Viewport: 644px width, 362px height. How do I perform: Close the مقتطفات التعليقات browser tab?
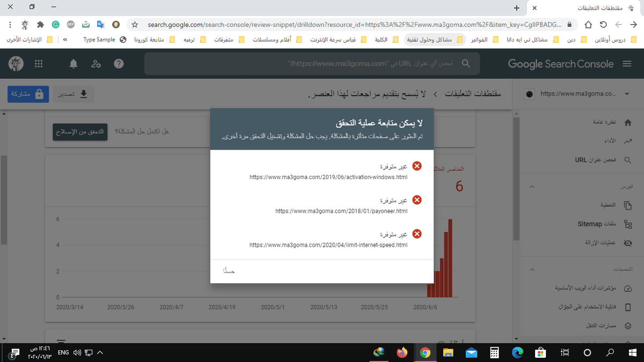pyautogui.click(x=535, y=8)
